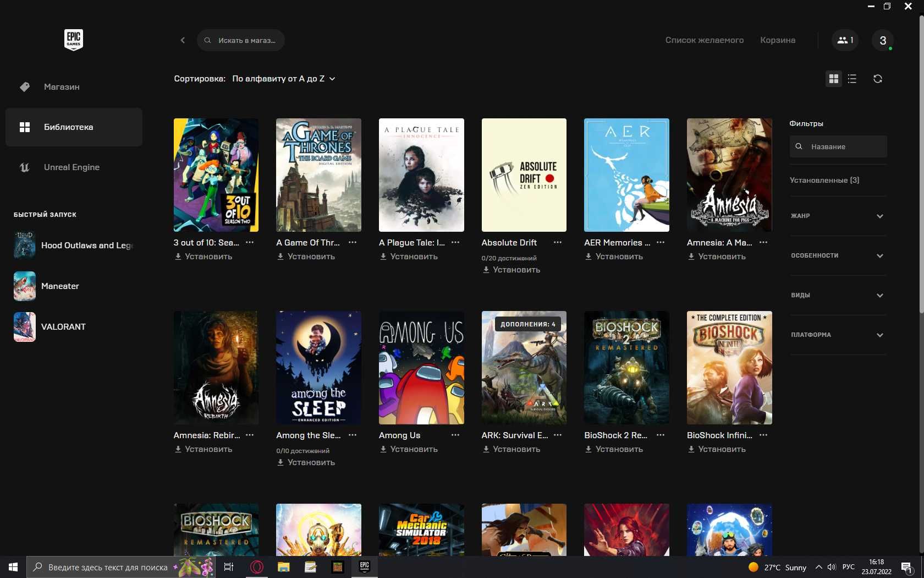Open Task View in taskbar
924x578 pixels.
(229, 567)
